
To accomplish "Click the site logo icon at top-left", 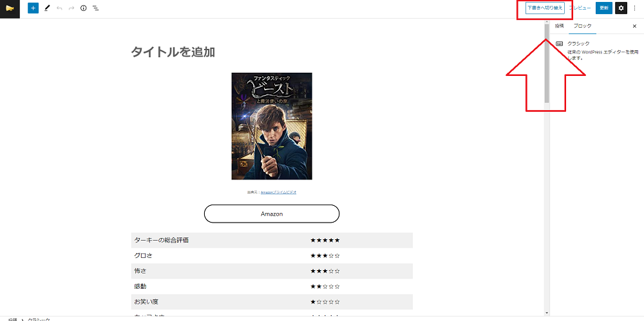I will coord(10,8).
